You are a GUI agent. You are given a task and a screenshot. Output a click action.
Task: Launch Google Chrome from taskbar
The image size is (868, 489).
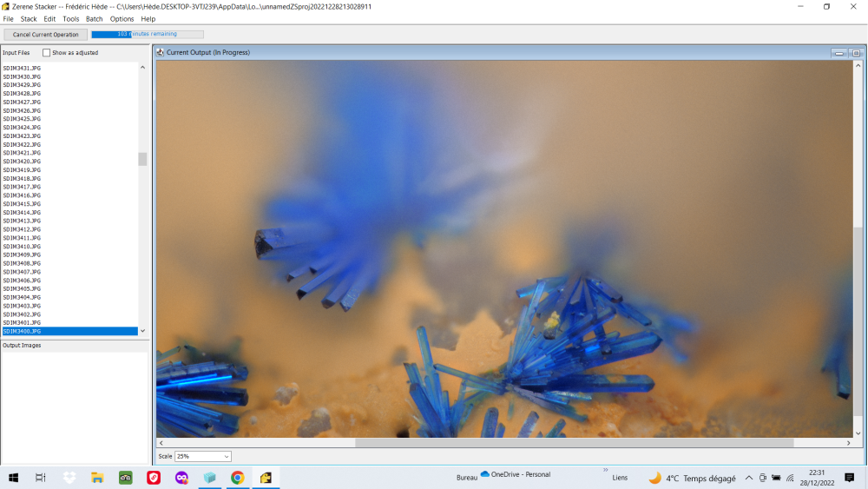point(238,478)
